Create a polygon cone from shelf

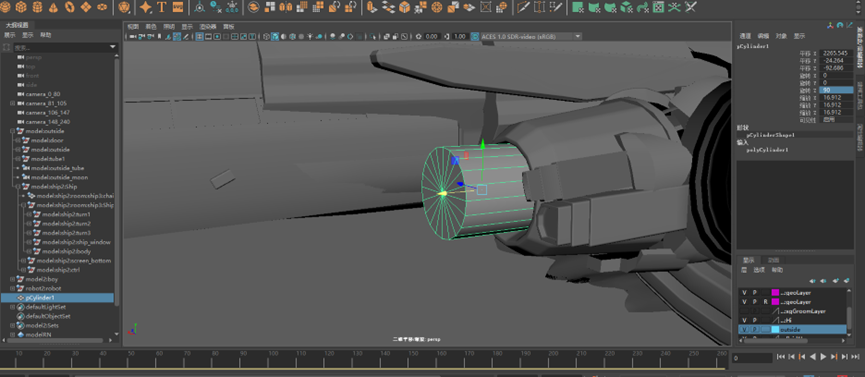pyautogui.click(x=54, y=7)
